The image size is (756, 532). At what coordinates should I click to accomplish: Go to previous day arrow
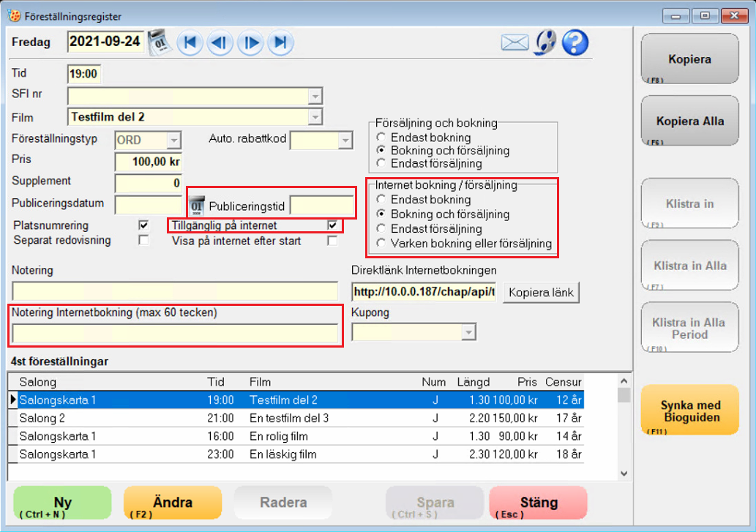click(220, 42)
